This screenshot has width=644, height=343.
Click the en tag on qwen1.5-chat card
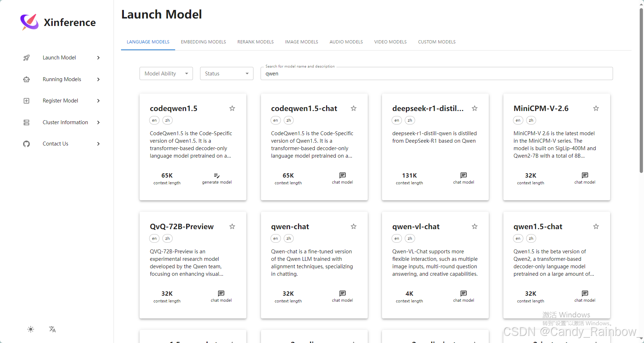[518, 238]
